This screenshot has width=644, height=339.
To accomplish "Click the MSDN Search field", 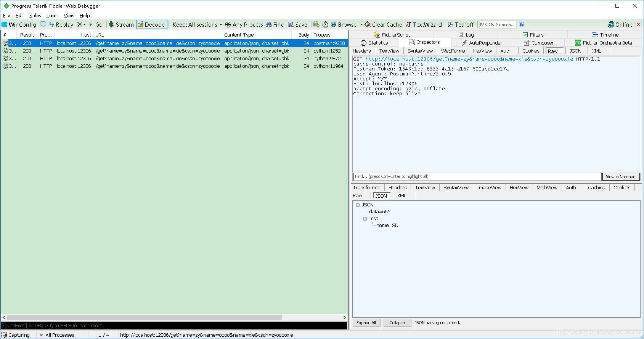I will coord(498,24).
